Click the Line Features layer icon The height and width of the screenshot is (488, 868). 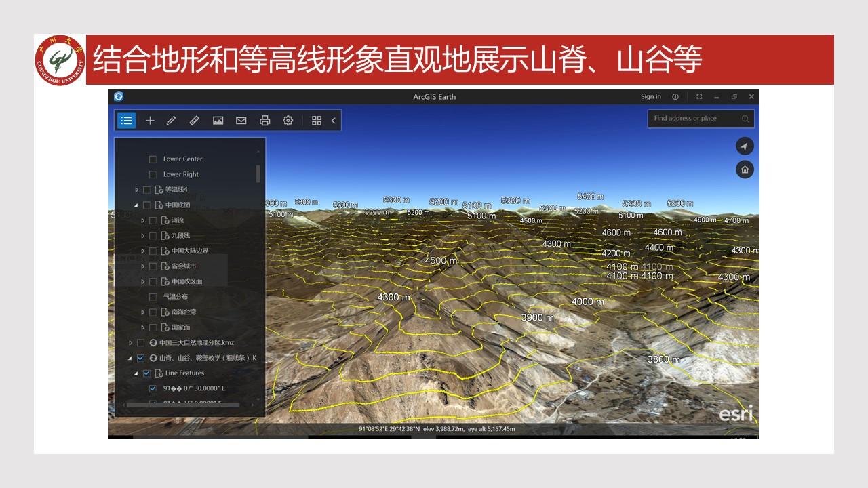tap(159, 373)
